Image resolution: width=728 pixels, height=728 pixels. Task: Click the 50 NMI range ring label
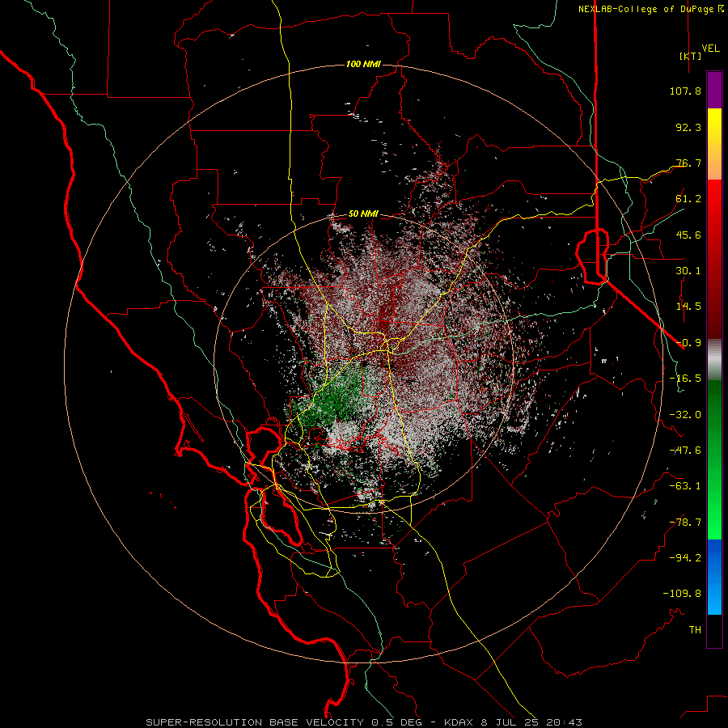tap(363, 214)
